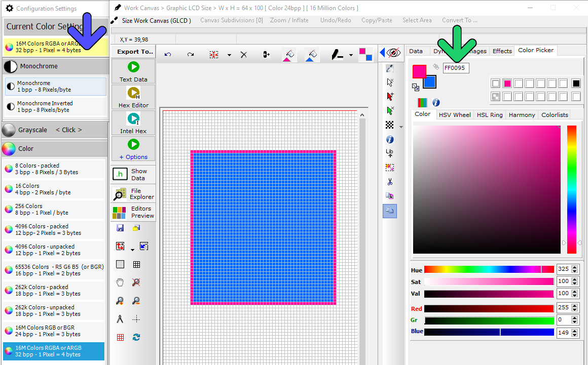Check the first small swatch checkbox near black
588x365 pixels.
[495, 83]
